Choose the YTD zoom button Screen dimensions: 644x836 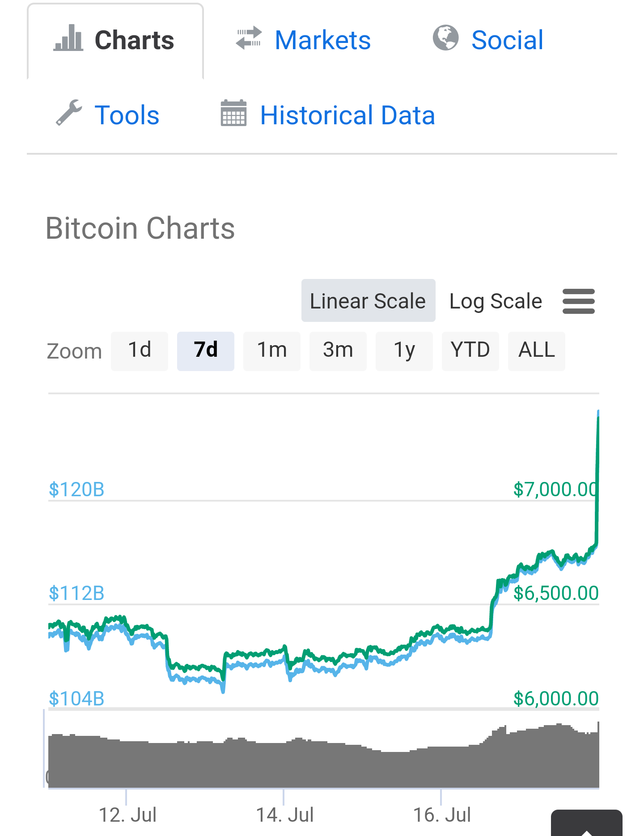click(470, 351)
